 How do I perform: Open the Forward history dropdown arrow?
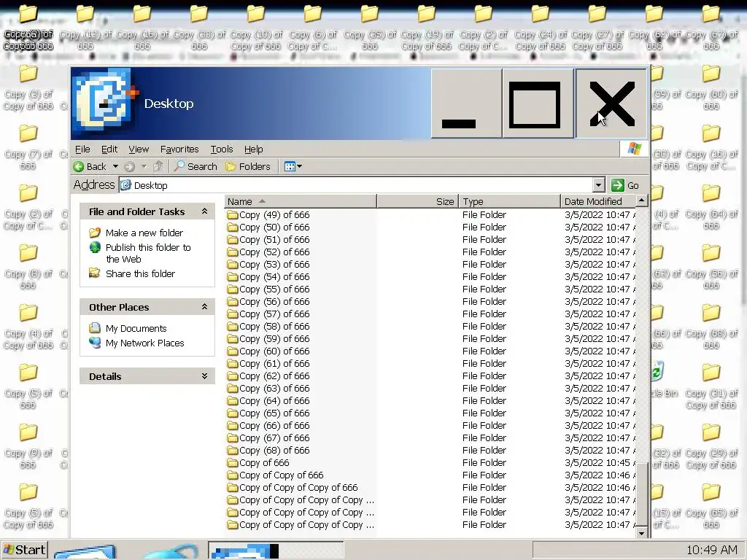[144, 167]
